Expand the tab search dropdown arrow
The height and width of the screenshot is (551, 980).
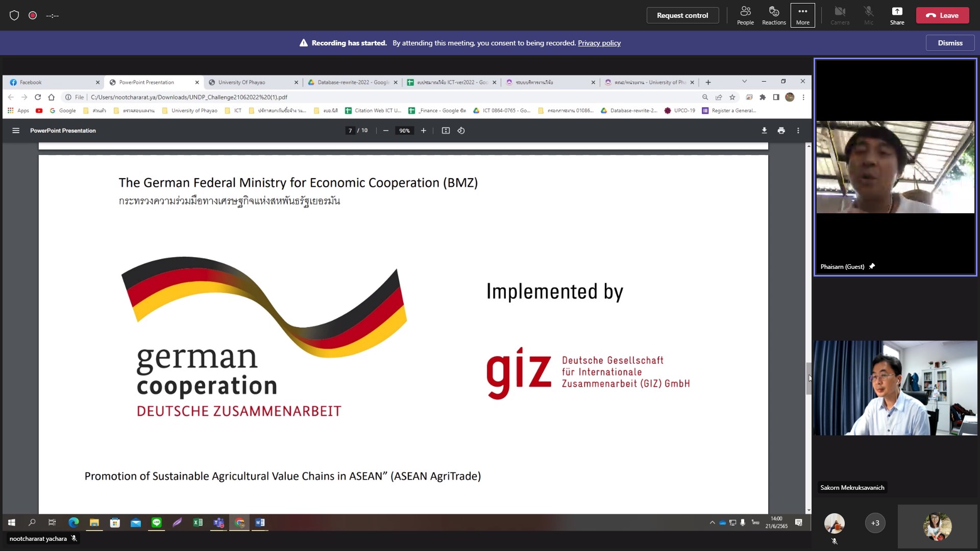(744, 82)
